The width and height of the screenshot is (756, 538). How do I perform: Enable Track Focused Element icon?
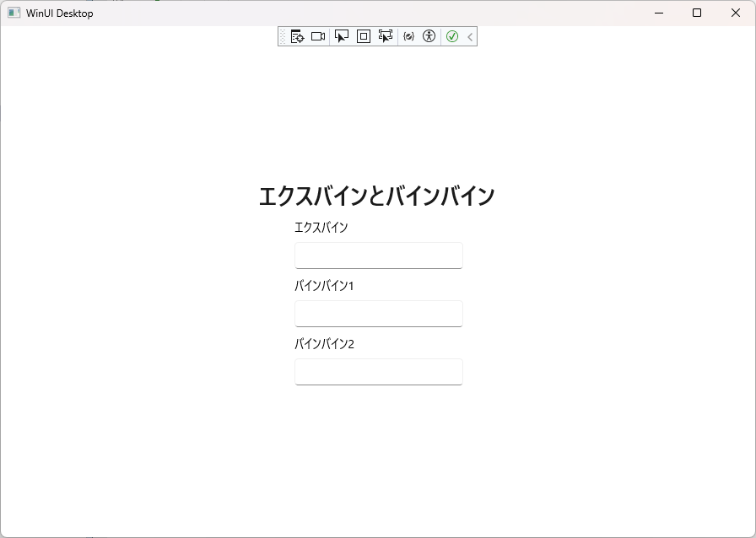pos(386,36)
